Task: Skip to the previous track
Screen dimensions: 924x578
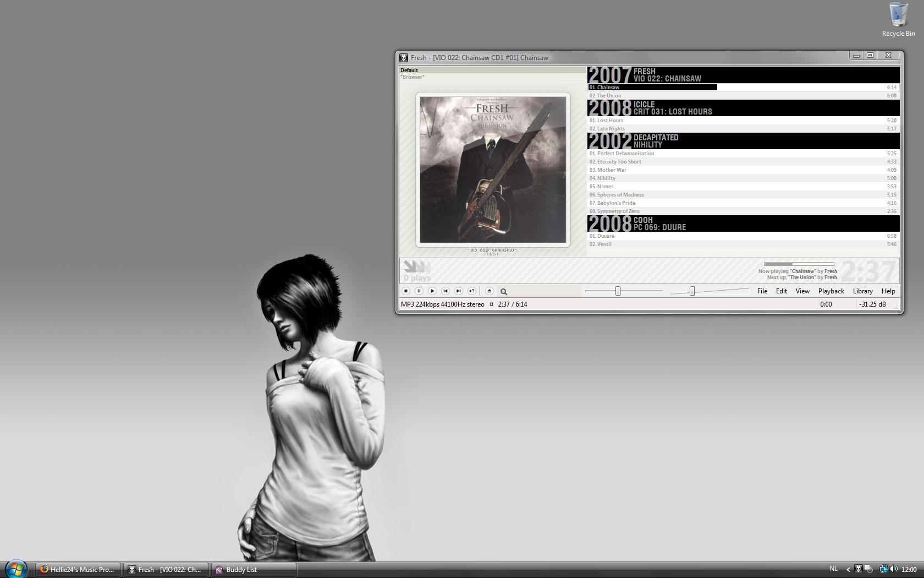Action: coord(446,291)
